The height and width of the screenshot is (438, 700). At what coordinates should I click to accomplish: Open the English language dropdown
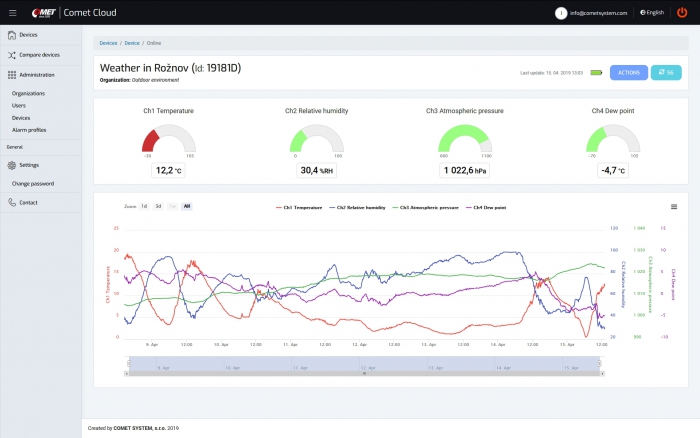651,13
